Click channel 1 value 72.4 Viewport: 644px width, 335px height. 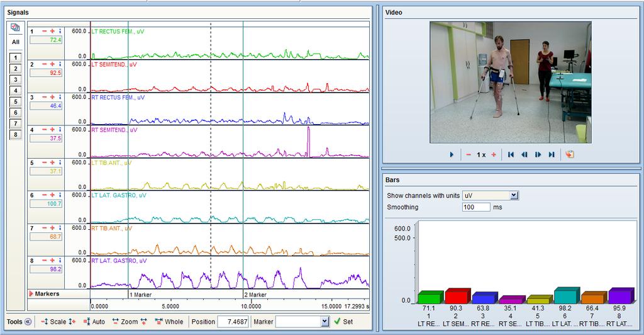[46, 40]
